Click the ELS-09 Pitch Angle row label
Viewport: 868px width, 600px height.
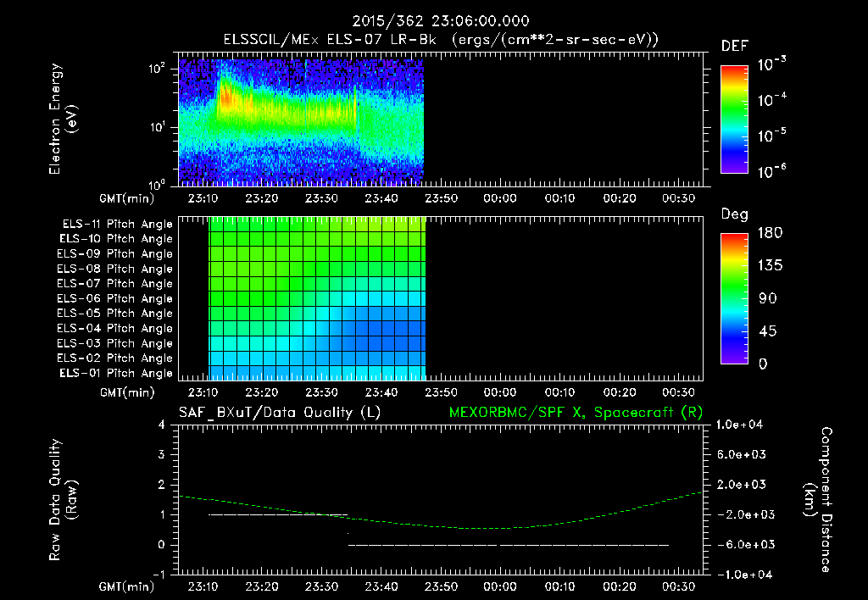point(115,254)
